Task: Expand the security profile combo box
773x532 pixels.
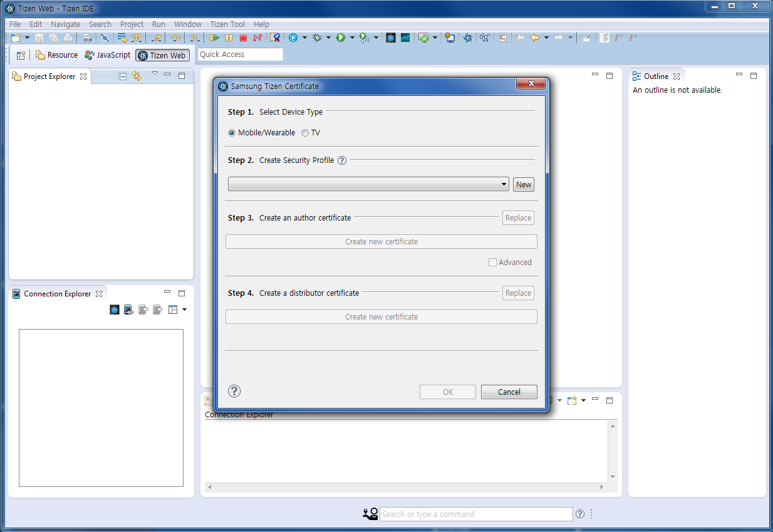Action: 504,184
